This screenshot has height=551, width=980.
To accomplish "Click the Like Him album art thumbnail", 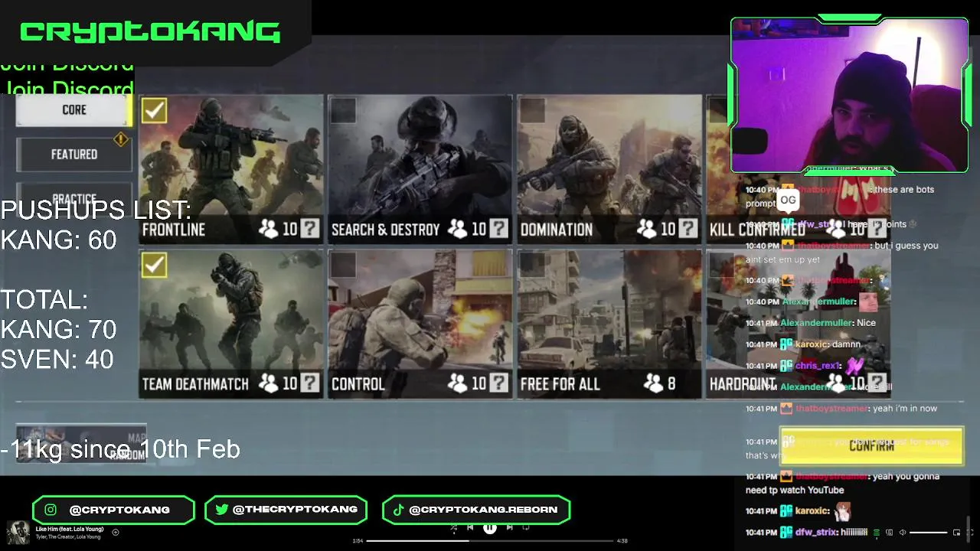I will (x=18, y=533).
